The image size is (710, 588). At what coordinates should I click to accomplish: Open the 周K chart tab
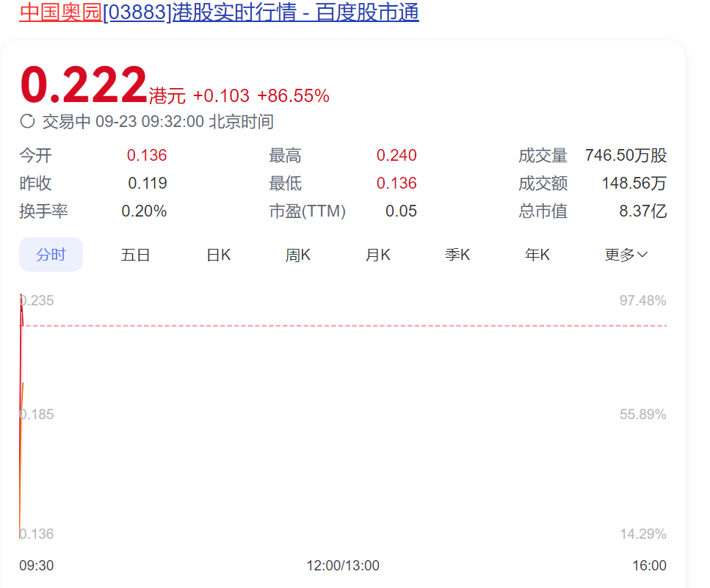pyautogui.click(x=298, y=255)
